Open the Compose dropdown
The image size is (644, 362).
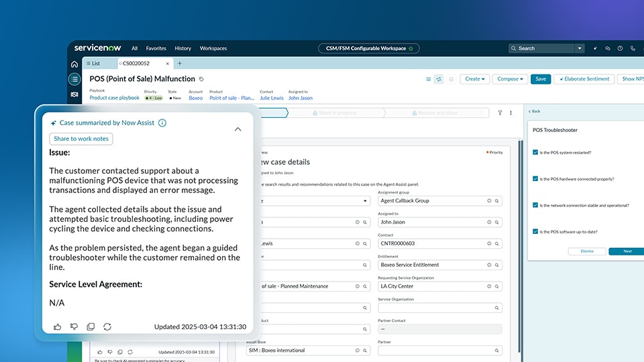510,79
